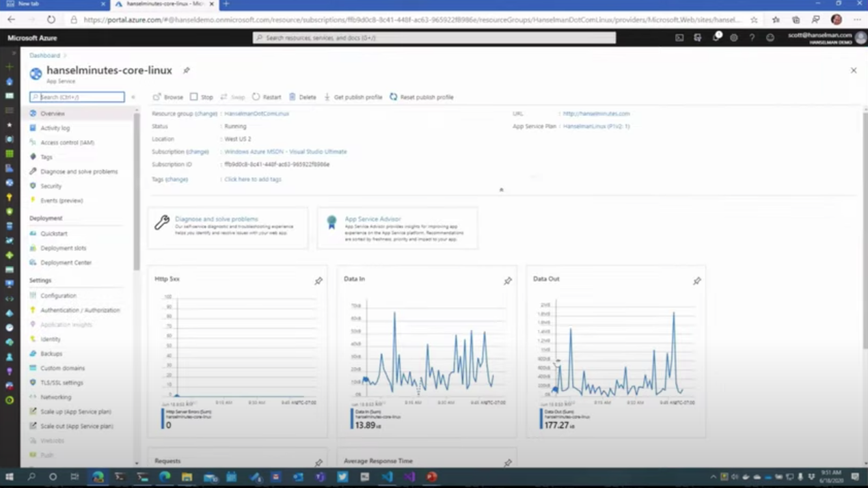Open the http://hanselminutes.com URL link
The height and width of the screenshot is (488, 868).
(596, 113)
